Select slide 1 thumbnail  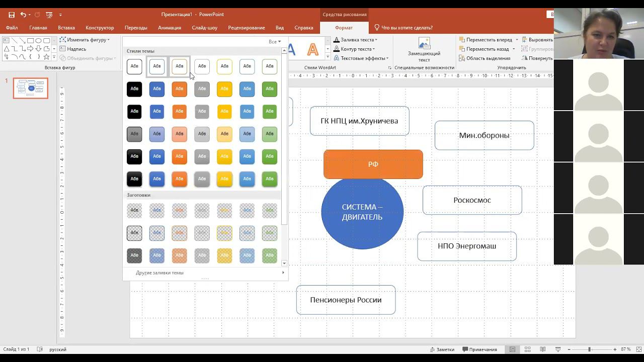pyautogui.click(x=31, y=88)
